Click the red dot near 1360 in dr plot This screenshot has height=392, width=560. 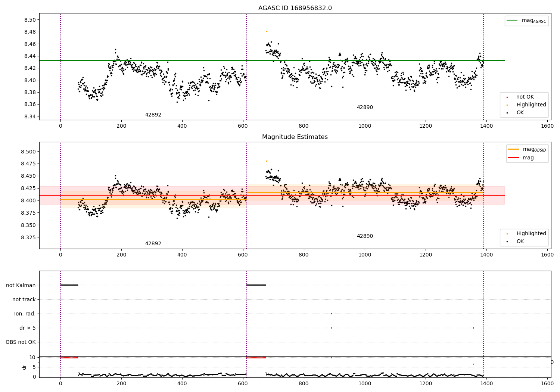(x=473, y=364)
